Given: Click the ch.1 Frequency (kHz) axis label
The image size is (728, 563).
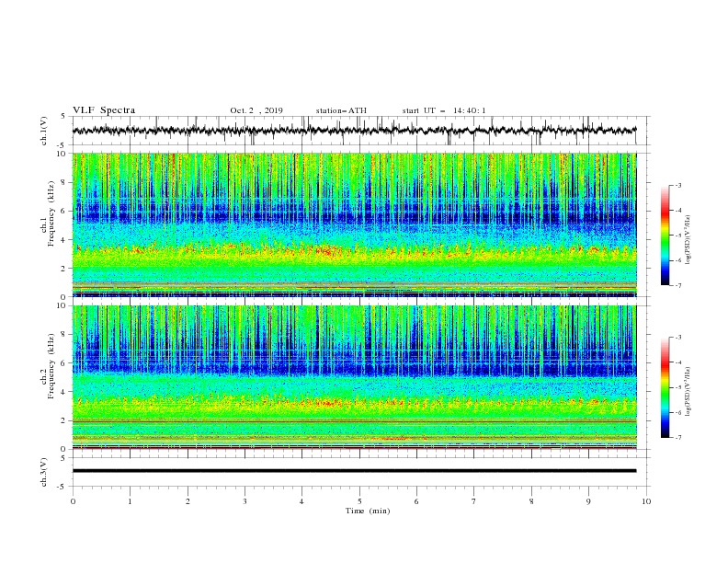Looking at the screenshot, I should (49, 214).
